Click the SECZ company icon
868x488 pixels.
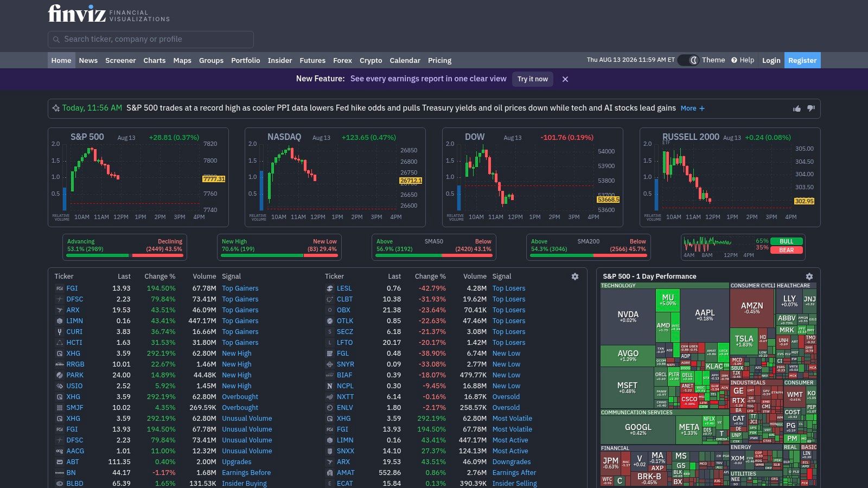(x=329, y=332)
